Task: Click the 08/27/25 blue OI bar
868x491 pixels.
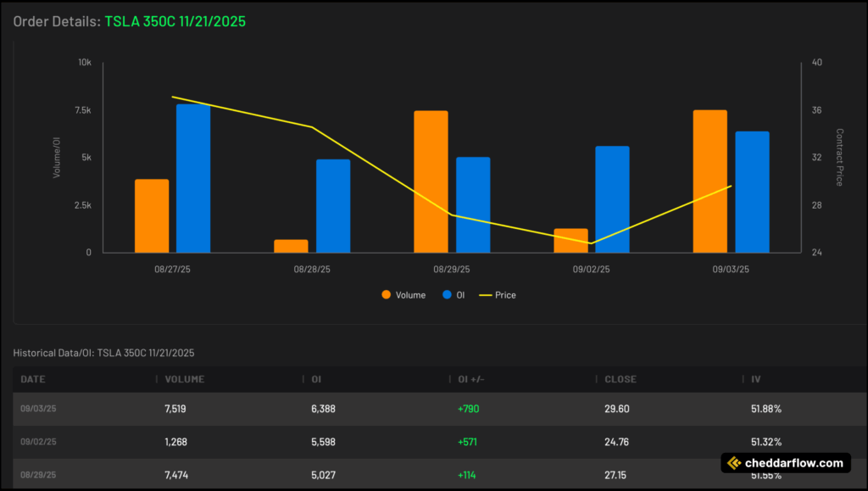Action: [193, 178]
